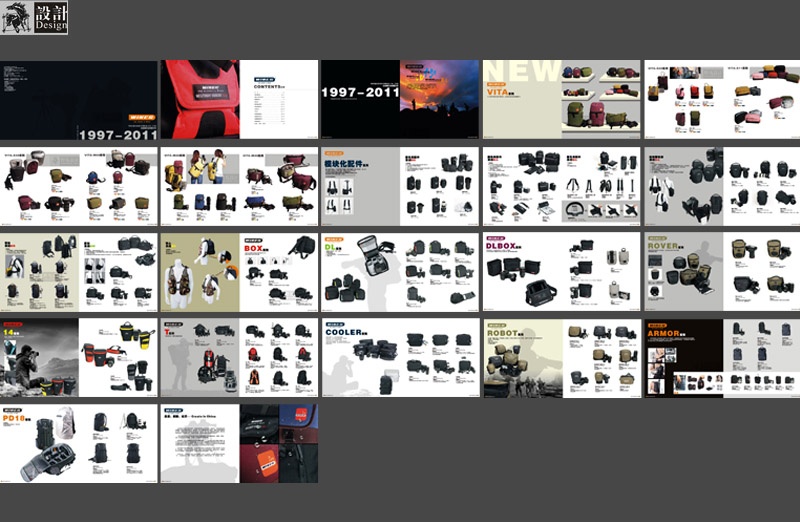Open the DL series spread
The height and width of the screenshot is (522, 800).
[x=400, y=272]
